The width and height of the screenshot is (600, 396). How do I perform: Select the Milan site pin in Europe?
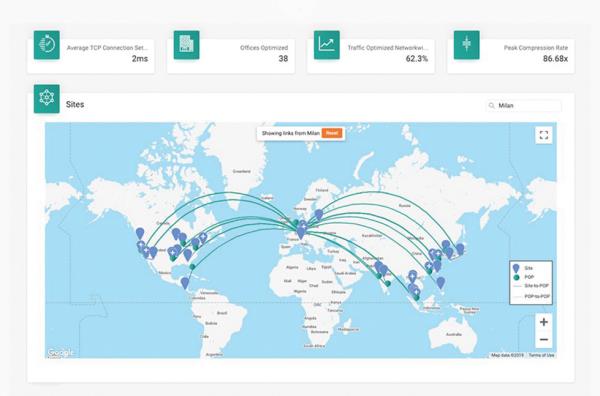point(301,233)
